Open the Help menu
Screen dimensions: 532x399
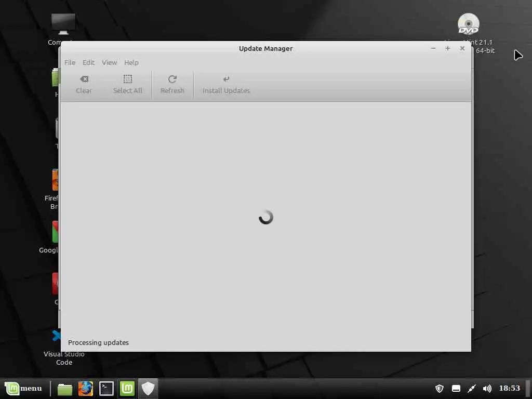pos(131,62)
